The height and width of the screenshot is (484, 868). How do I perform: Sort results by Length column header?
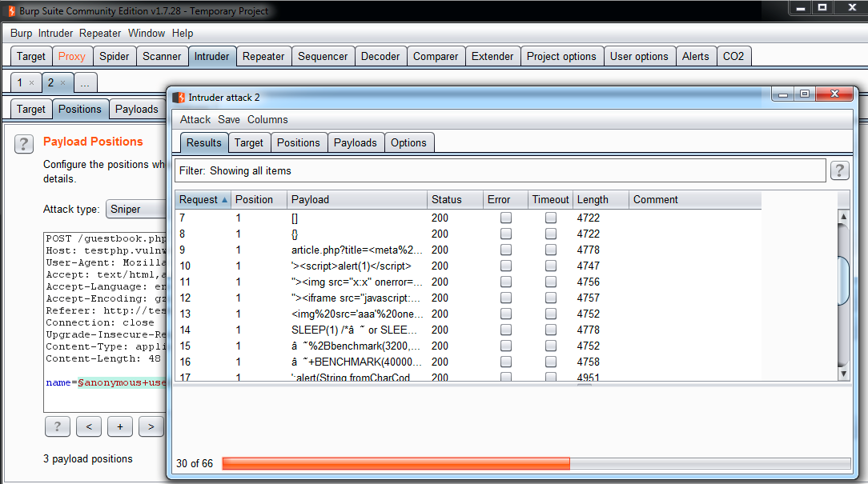[601, 200]
